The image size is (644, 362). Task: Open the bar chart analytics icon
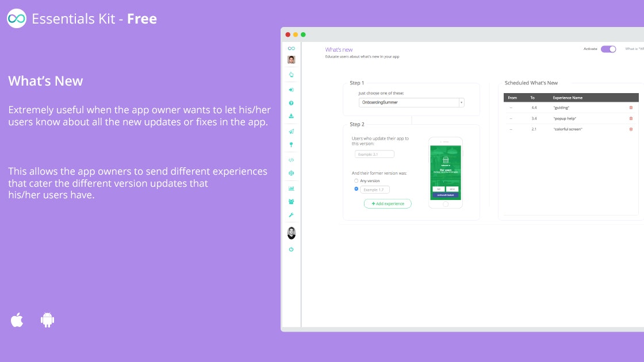pos(291,188)
